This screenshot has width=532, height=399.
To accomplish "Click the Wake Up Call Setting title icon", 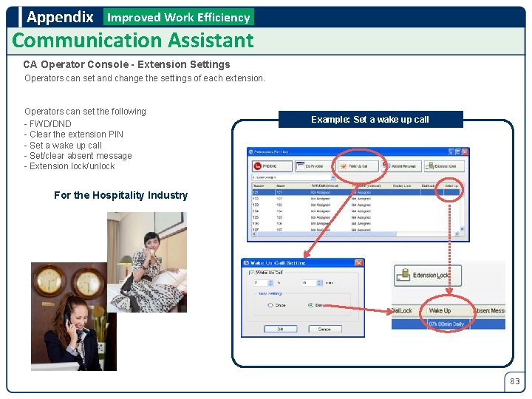I will click(246, 262).
